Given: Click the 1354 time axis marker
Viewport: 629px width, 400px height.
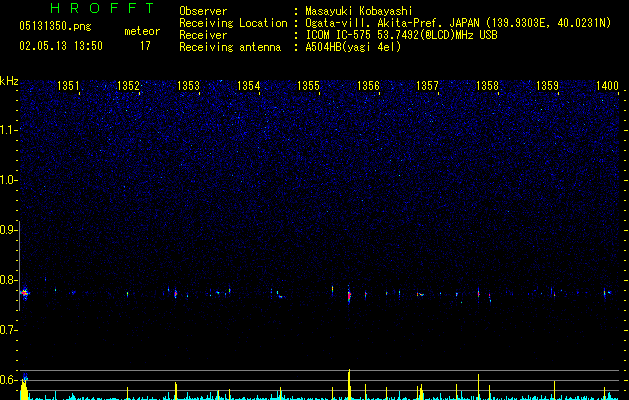Looking at the screenshot, I should pos(248,86).
